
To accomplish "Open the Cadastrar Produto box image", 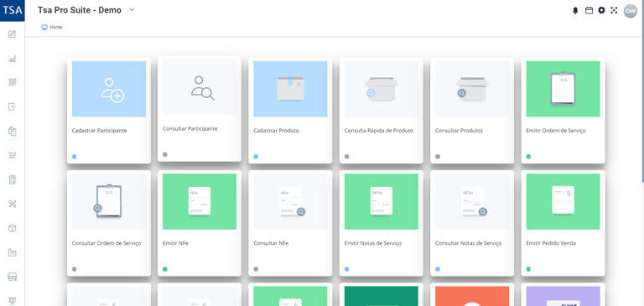I will coord(290,89).
